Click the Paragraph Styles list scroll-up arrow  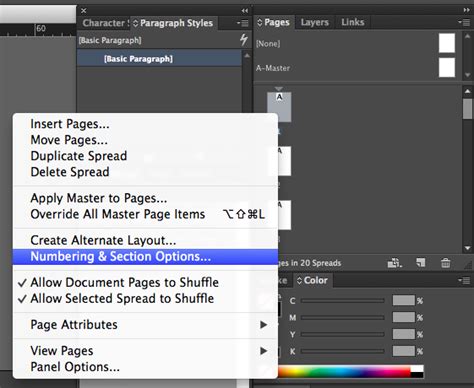(x=247, y=55)
